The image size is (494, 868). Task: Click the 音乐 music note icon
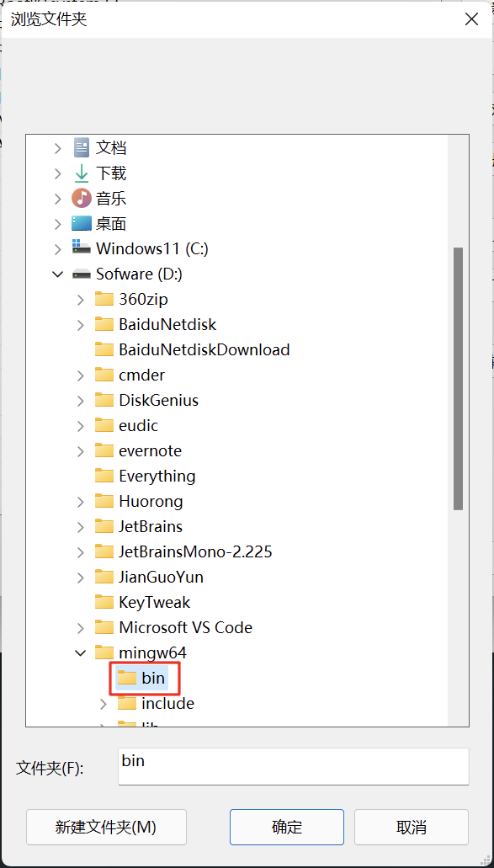(x=82, y=198)
